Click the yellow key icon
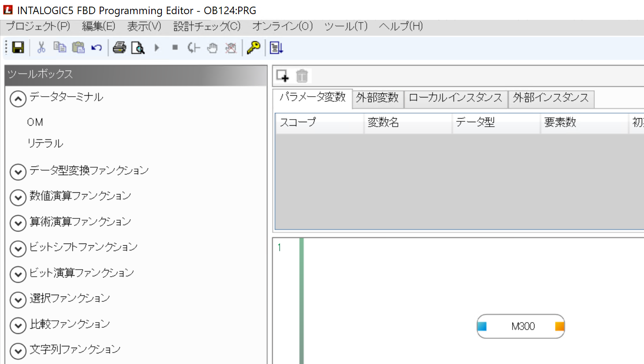644x364 pixels. point(253,48)
